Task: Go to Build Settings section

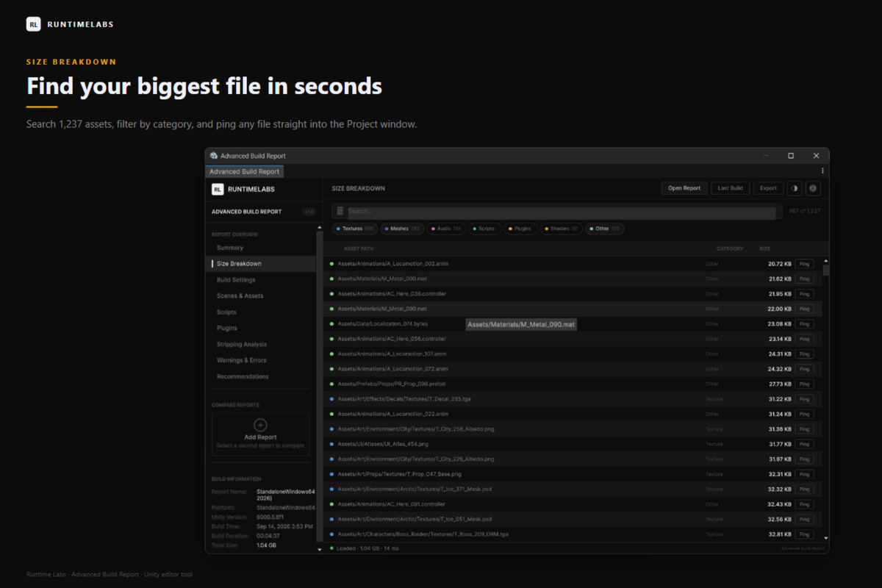Action: [x=261, y=280]
